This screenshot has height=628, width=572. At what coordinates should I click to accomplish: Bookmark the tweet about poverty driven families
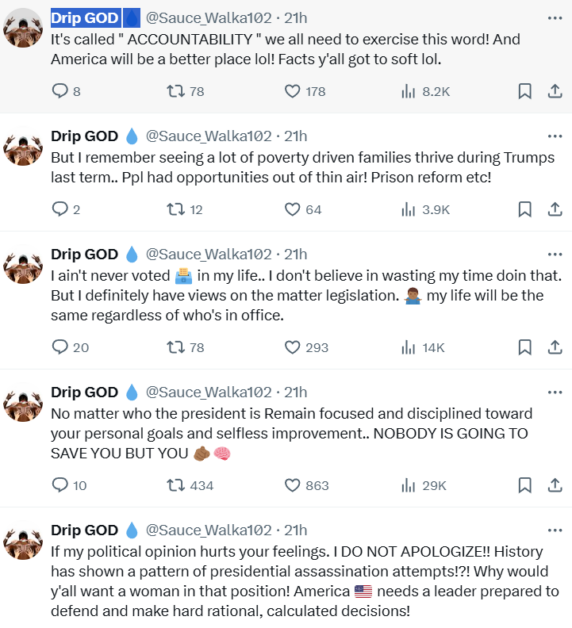[525, 209]
